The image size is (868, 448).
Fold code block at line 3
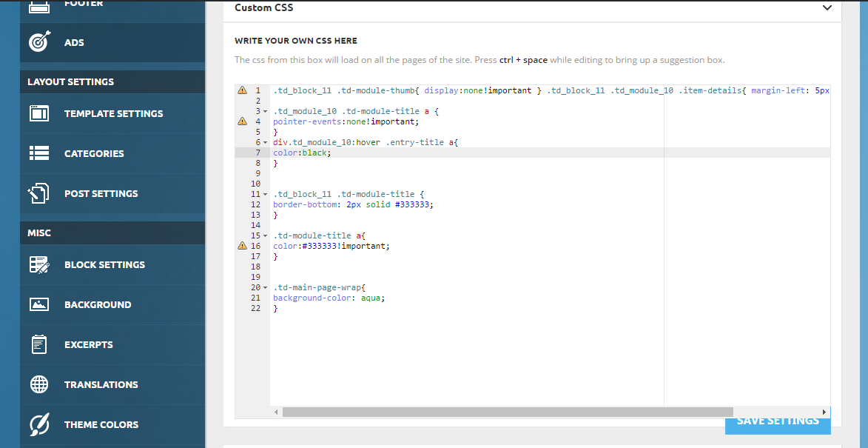click(x=266, y=111)
